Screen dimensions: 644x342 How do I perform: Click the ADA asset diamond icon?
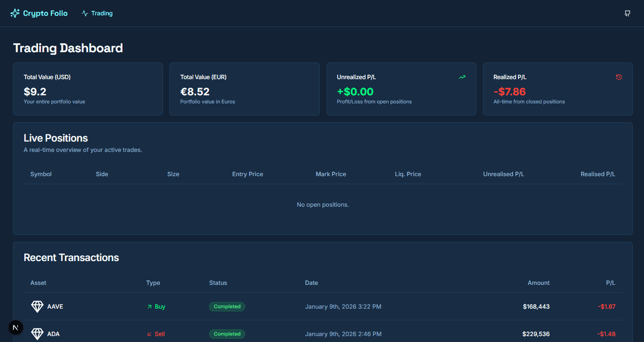tap(38, 333)
